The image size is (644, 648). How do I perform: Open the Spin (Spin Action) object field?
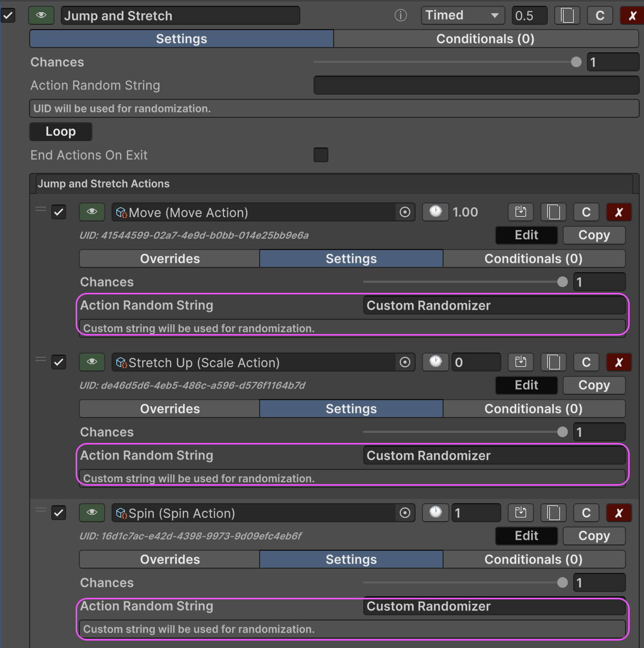pyautogui.click(x=254, y=513)
